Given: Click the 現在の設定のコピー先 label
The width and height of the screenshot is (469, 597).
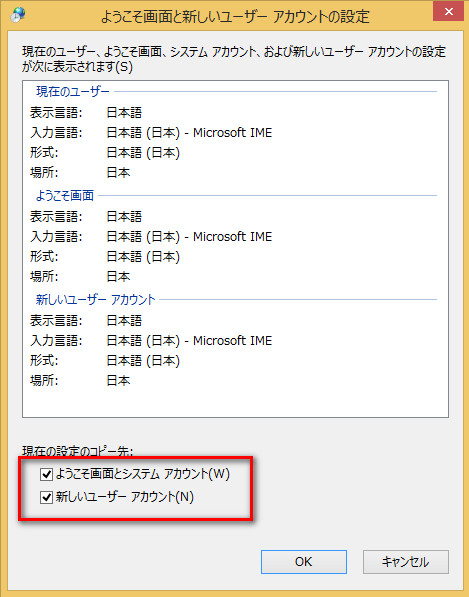Looking at the screenshot, I should coord(78,451).
